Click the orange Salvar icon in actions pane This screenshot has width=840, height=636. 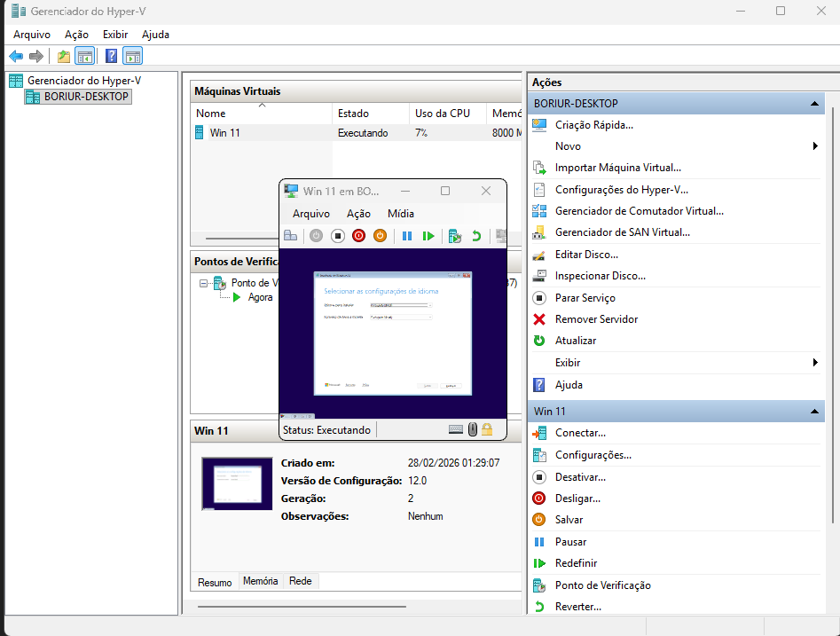tap(539, 520)
